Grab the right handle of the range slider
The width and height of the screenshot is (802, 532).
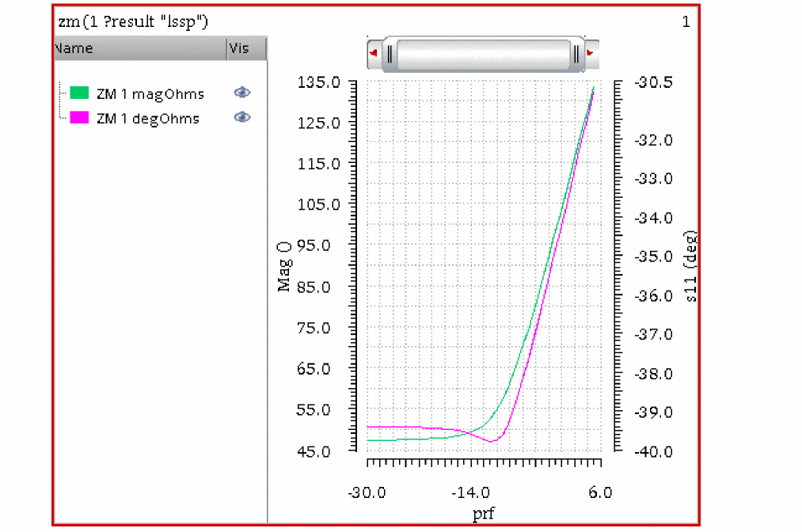pos(576,54)
